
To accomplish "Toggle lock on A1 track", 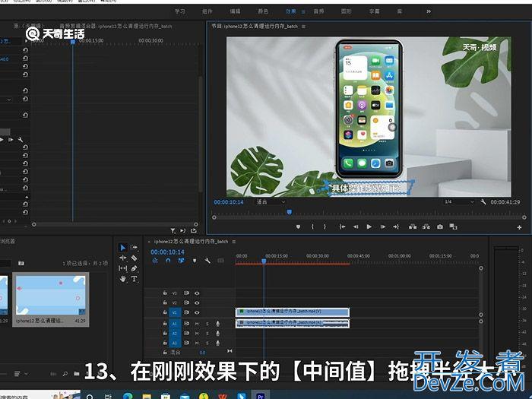I will click(165, 324).
